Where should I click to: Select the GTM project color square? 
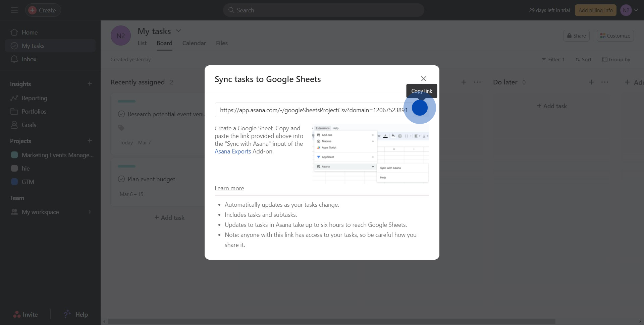coord(14,182)
